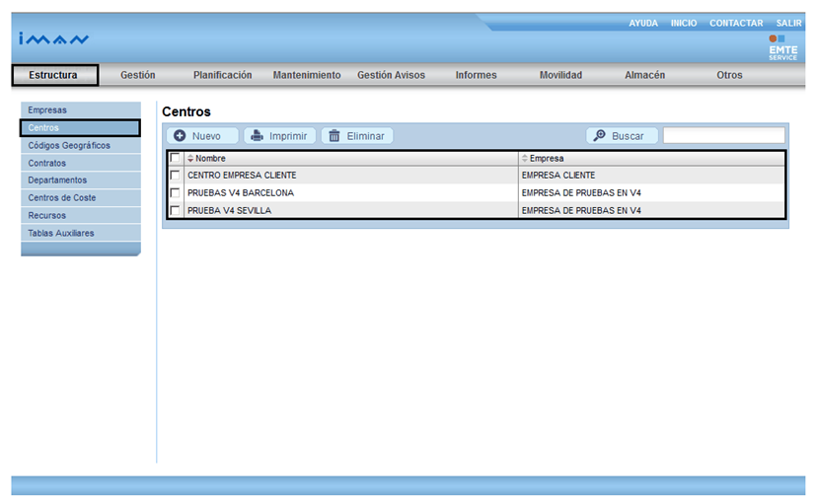This screenshot has height=504, width=816.
Task: Click the plus icon on Nuevo button
Action: pyautogui.click(x=181, y=136)
